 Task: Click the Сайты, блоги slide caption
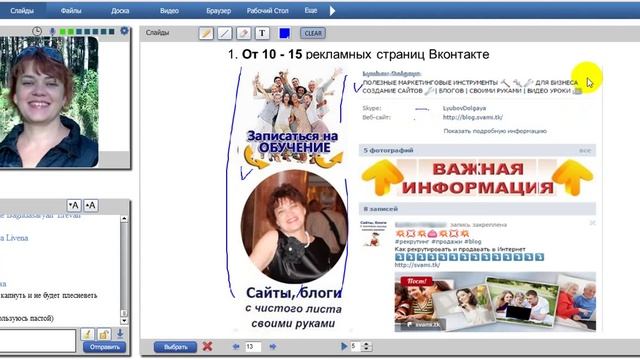click(x=293, y=293)
